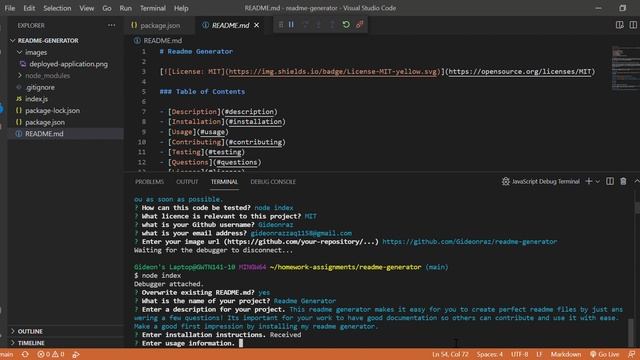Split the editor to the right

633,25
